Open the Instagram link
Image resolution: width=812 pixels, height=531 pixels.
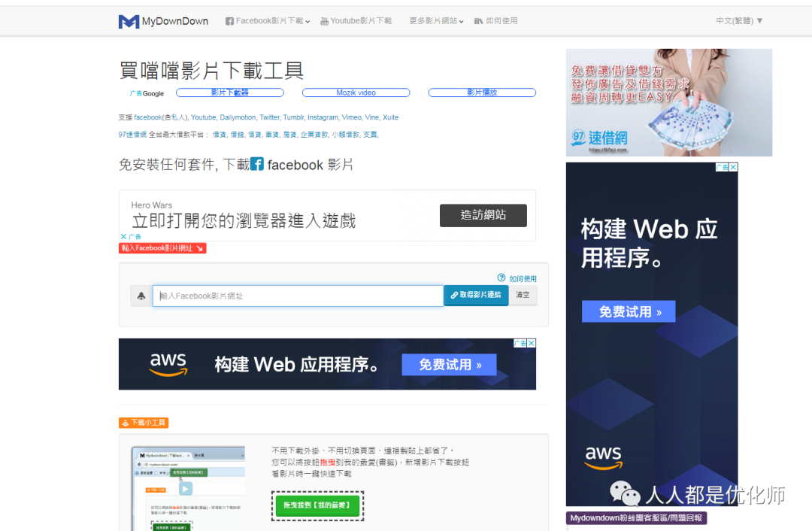pyautogui.click(x=323, y=117)
